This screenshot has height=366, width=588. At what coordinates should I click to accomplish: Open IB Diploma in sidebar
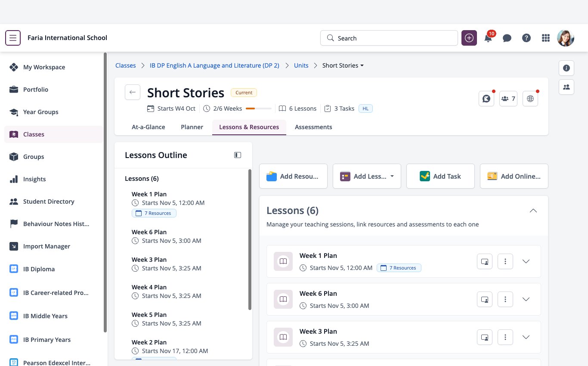point(53,269)
